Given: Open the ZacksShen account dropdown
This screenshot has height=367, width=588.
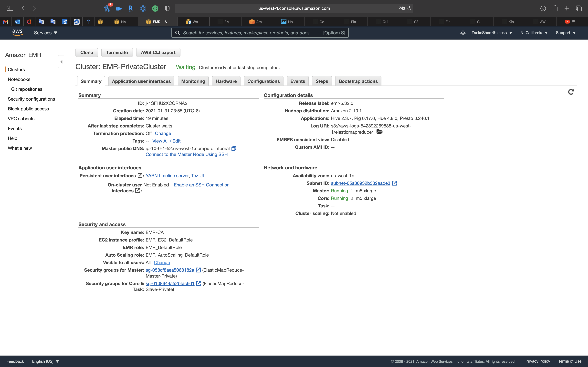Looking at the screenshot, I should coord(492,33).
